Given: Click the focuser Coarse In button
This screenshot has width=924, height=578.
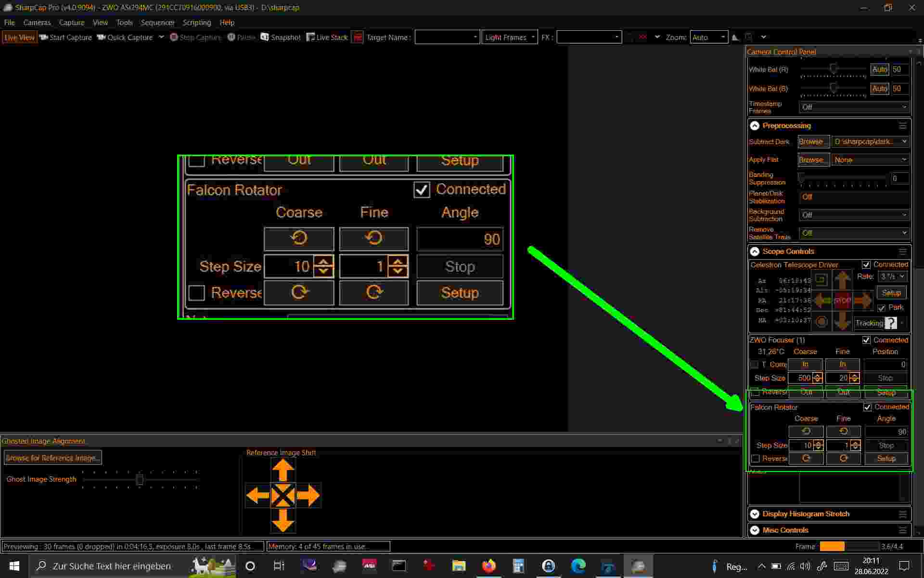Looking at the screenshot, I should (x=805, y=365).
